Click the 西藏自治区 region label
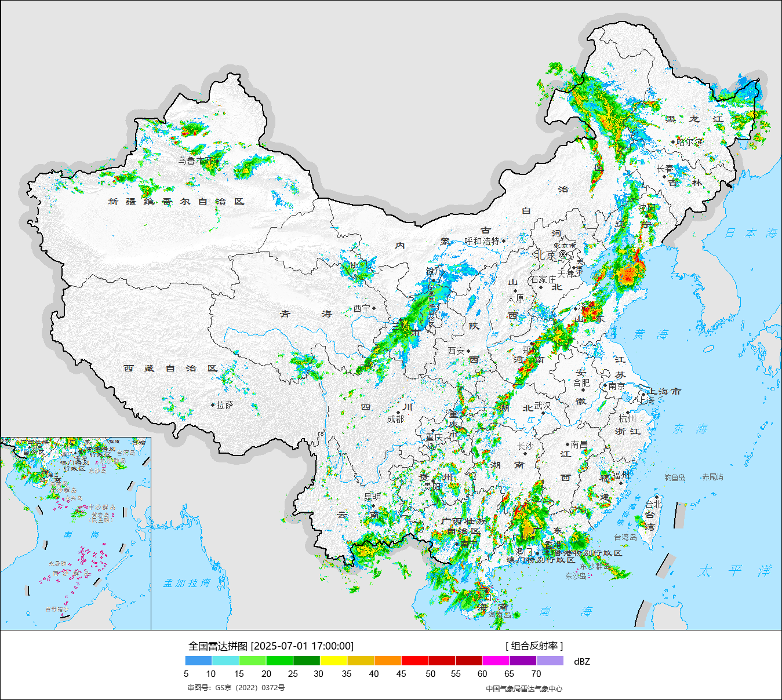The image size is (782, 700). tap(170, 369)
